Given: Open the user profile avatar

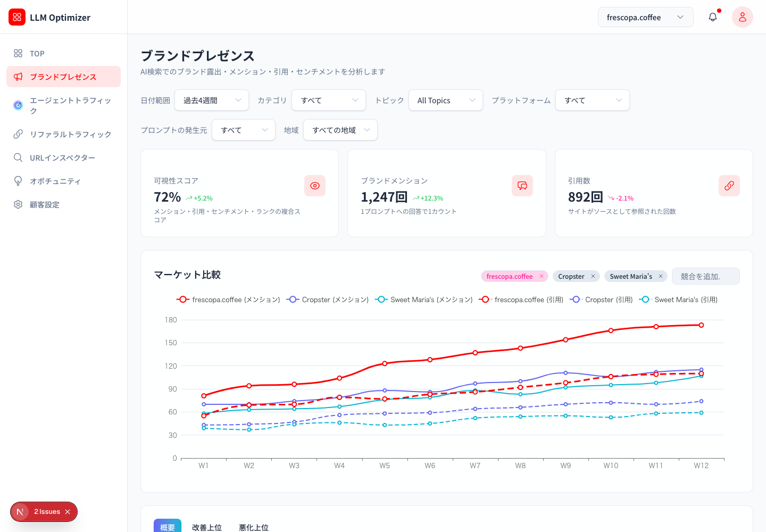Looking at the screenshot, I should pos(743,17).
